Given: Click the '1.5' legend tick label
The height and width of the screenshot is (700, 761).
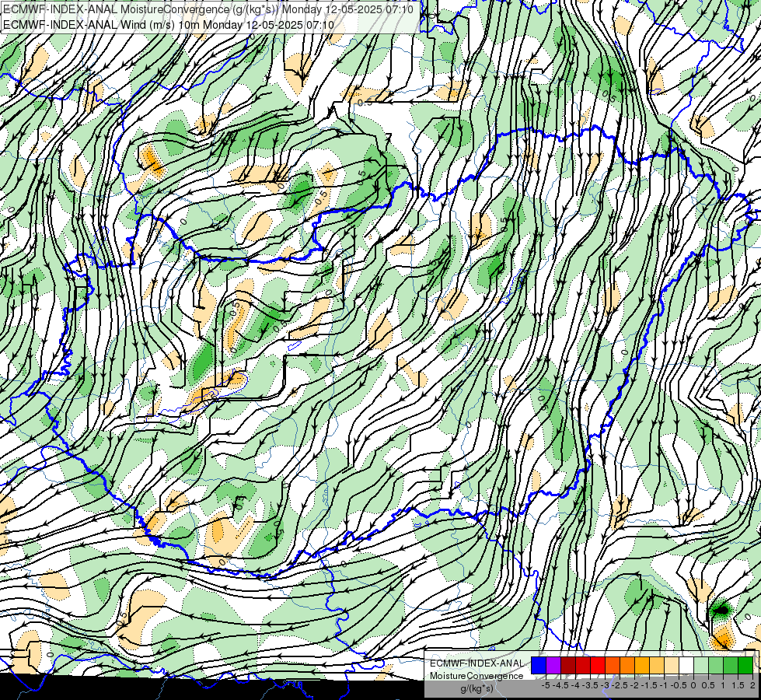Looking at the screenshot, I should (738, 685).
